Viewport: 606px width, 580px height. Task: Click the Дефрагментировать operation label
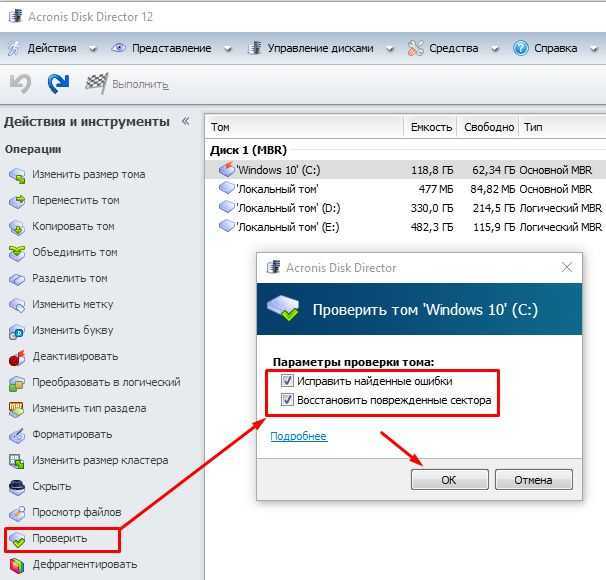point(85,565)
